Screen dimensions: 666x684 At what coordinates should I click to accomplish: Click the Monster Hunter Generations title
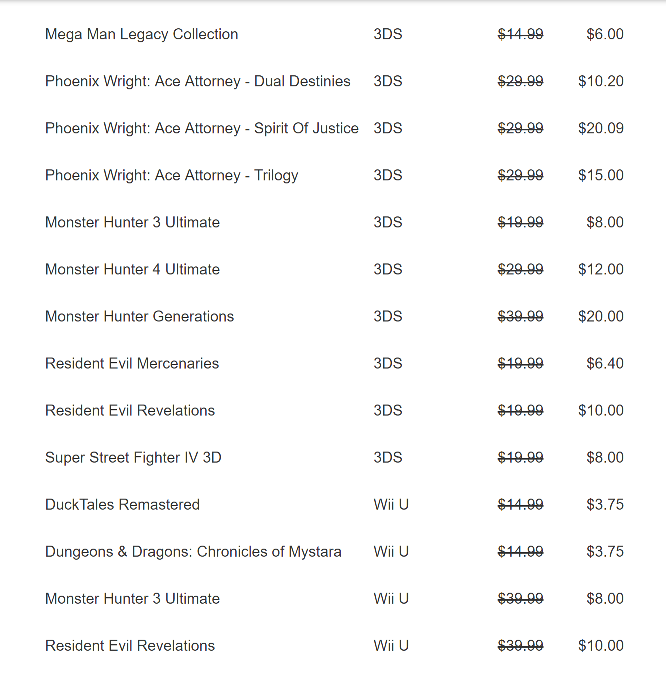coord(139,316)
